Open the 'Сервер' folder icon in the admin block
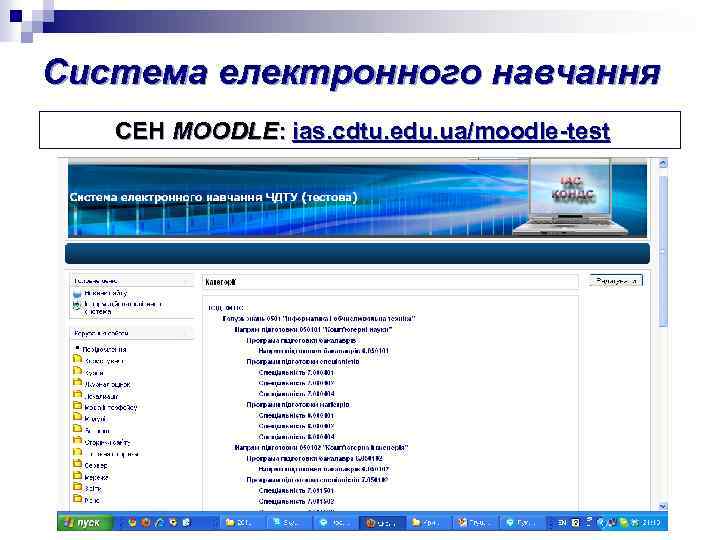The width and height of the screenshot is (720, 540). click(x=78, y=464)
